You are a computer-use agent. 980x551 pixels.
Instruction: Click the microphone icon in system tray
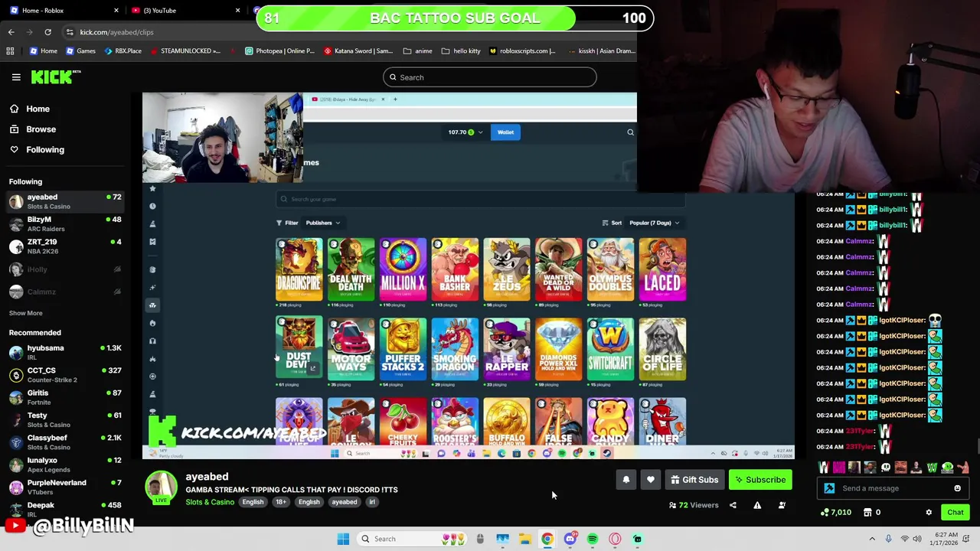coord(888,539)
